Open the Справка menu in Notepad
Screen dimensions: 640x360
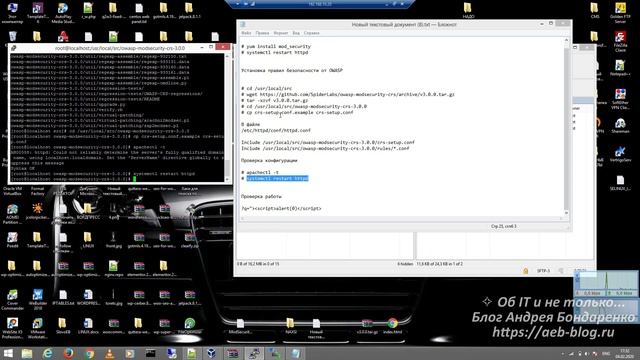click(311, 33)
